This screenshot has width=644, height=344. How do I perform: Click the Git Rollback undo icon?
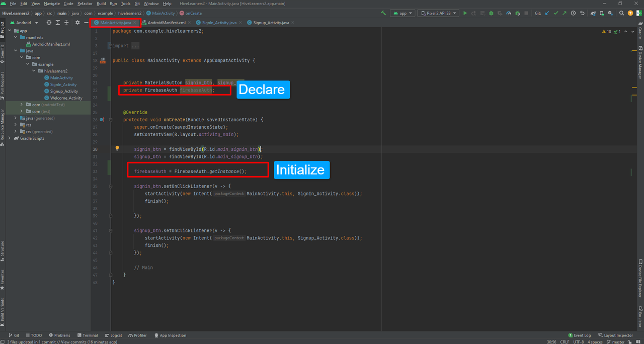pyautogui.click(x=582, y=13)
